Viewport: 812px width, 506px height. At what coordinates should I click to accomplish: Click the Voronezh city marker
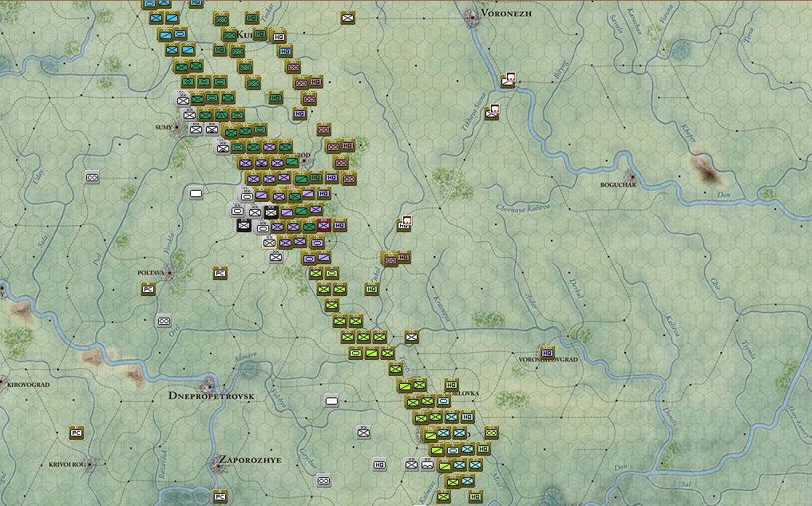click(x=472, y=17)
